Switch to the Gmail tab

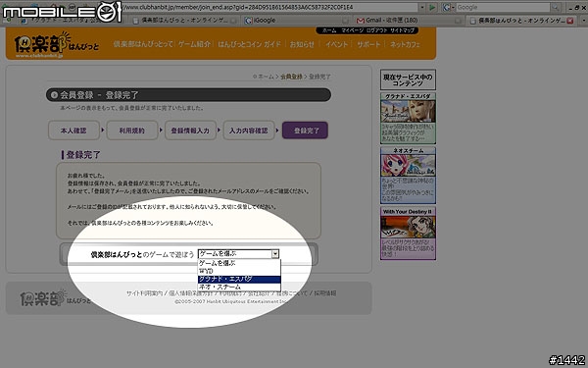click(408, 21)
